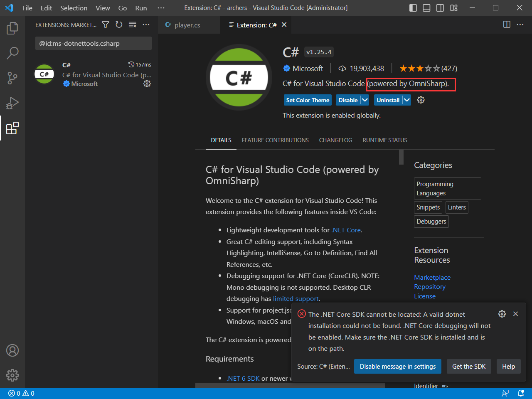Open the Accounts menu icon
The height and width of the screenshot is (399, 532).
(12, 350)
